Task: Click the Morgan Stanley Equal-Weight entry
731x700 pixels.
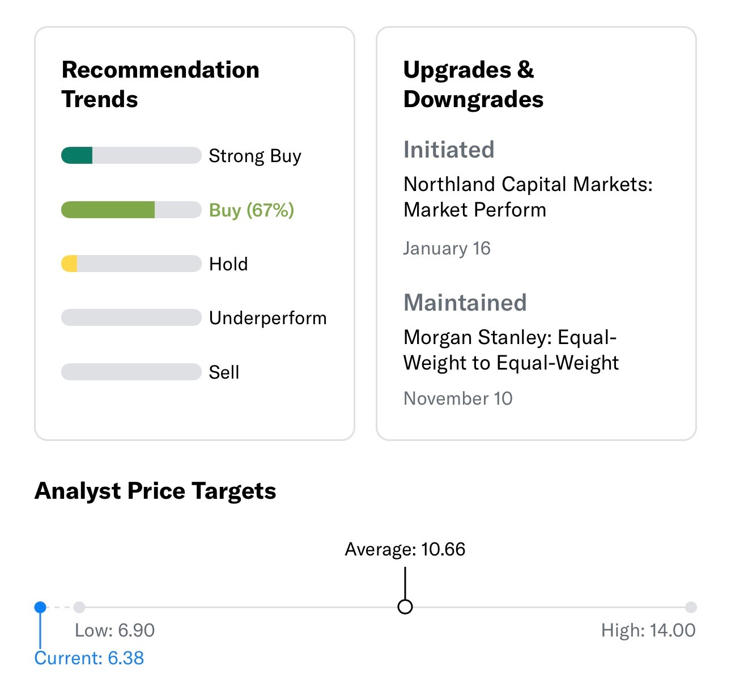Action: pos(511,350)
